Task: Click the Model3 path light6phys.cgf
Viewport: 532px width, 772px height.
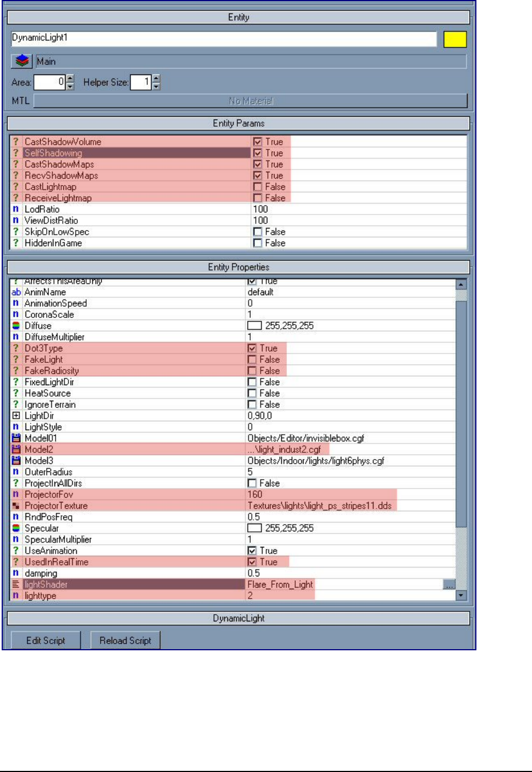Action: [x=316, y=461]
